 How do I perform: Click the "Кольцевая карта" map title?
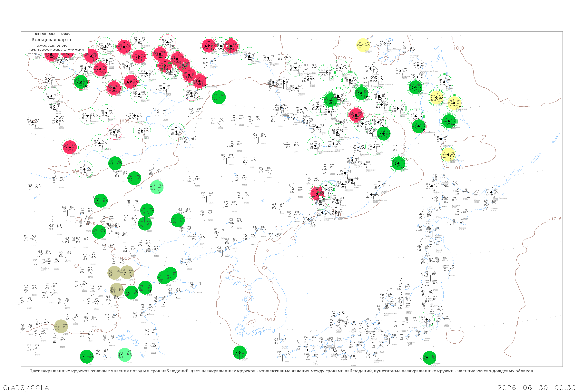click(51, 40)
